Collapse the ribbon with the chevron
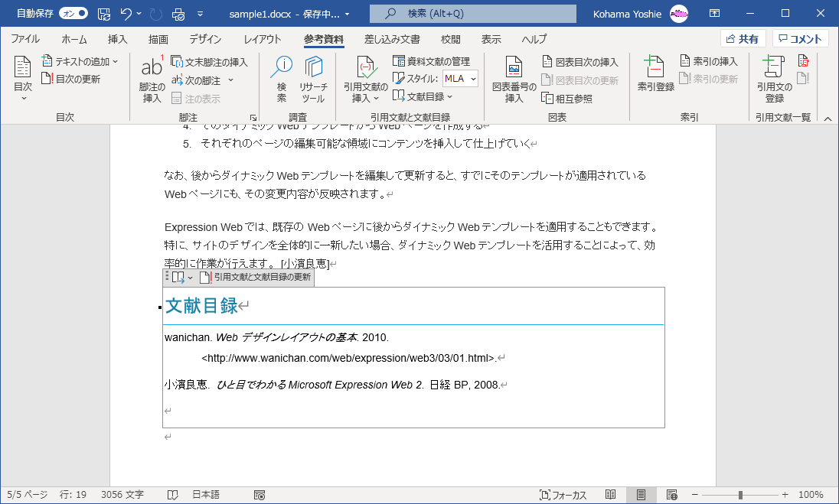The width and height of the screenshot is (839, 504). pyautogui.click(x=828, y=118)
